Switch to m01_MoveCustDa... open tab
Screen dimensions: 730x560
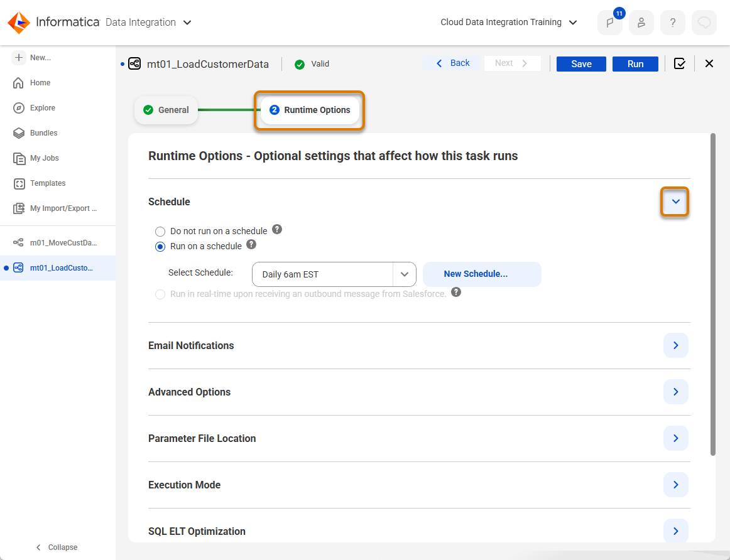(x=58, y=242)
